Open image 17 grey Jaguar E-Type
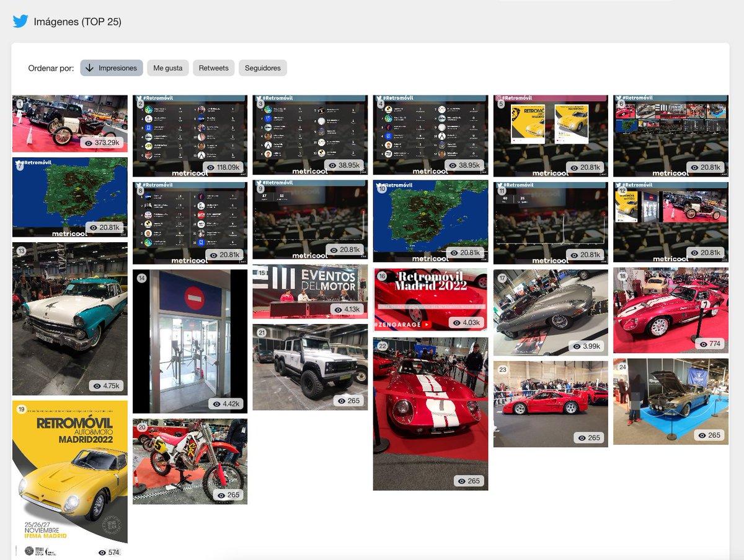This screenshot has width=744, height=560. (x=551, y=312)
